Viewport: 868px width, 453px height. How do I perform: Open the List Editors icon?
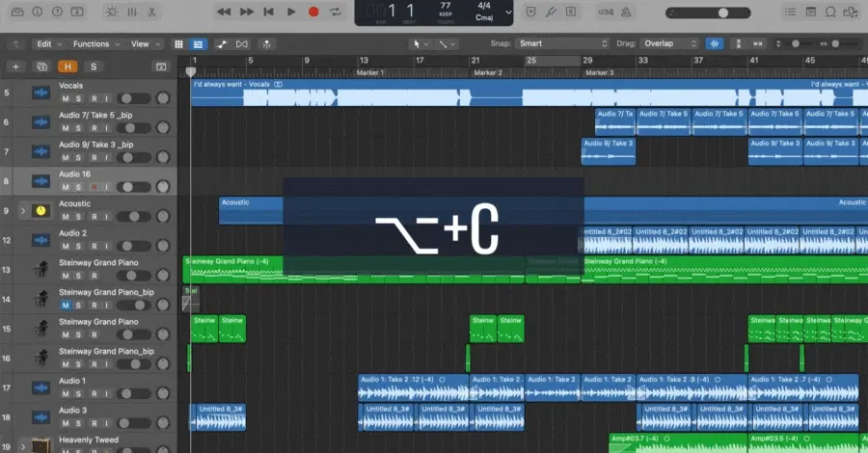pyautogui.click(x=791, y=12)
